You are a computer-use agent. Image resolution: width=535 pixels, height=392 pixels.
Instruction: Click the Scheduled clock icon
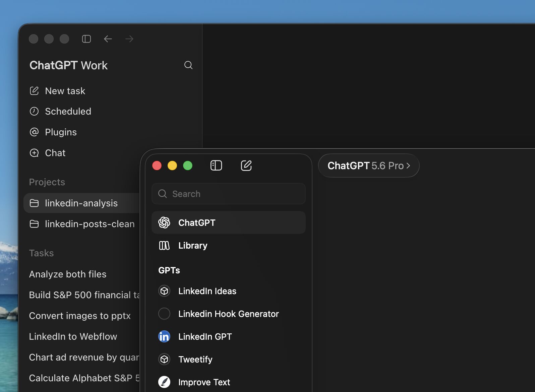click(x=34, y=111)
